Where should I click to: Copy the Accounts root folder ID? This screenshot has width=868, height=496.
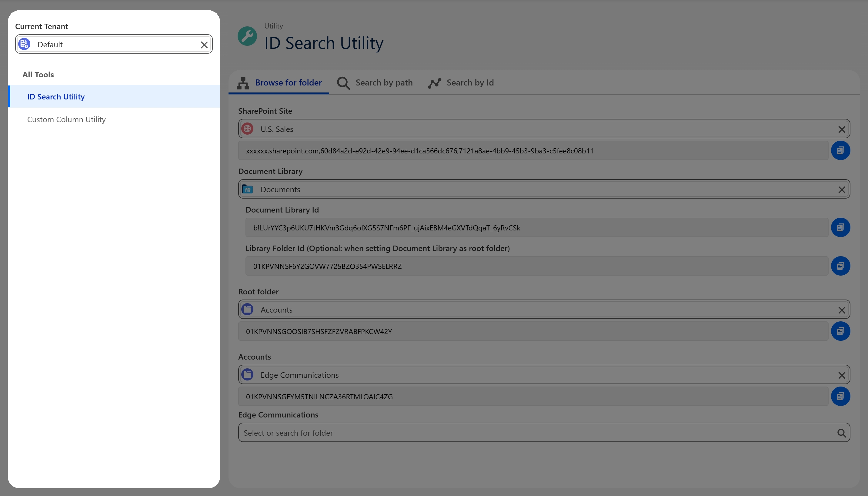coord(840,331)
